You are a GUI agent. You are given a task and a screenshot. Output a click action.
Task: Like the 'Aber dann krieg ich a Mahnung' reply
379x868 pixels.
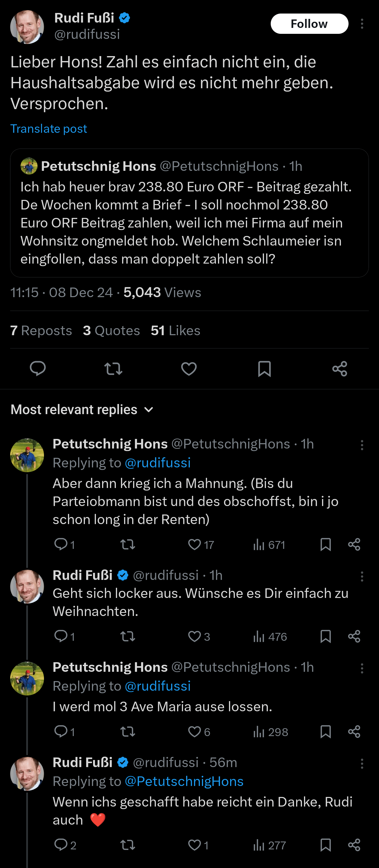pos(201,545)
